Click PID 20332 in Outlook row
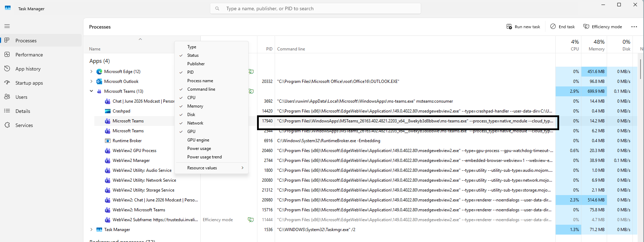 click(x=267, y=81)
